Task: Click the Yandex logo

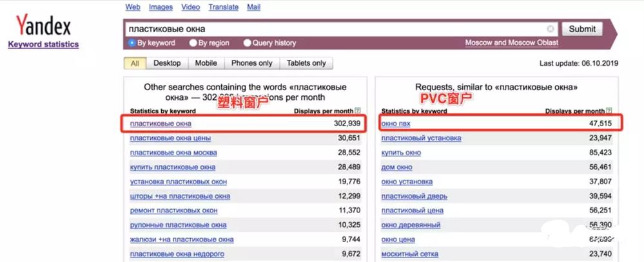Action: [x=44, y=25]
